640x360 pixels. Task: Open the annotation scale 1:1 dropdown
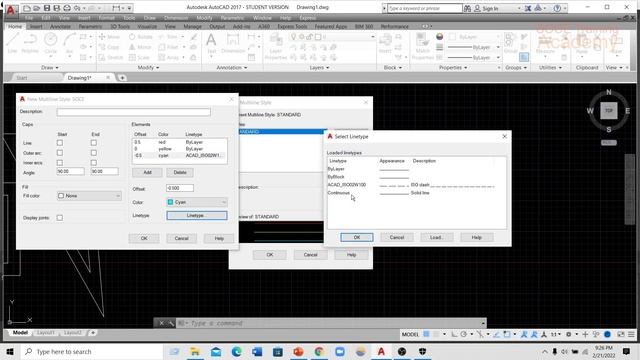pyautogui.click(x=556, y=334)
